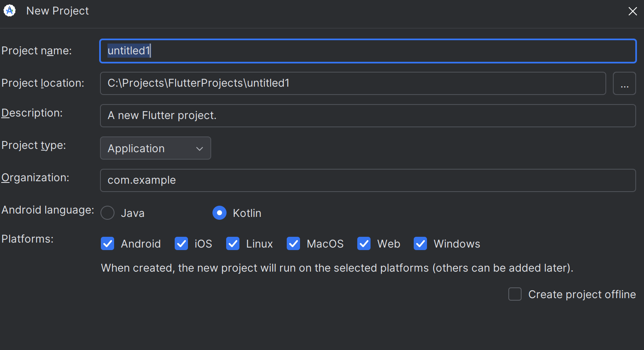Enable Create project offline checkbox
644x350 pixels.
click(515, 294)
